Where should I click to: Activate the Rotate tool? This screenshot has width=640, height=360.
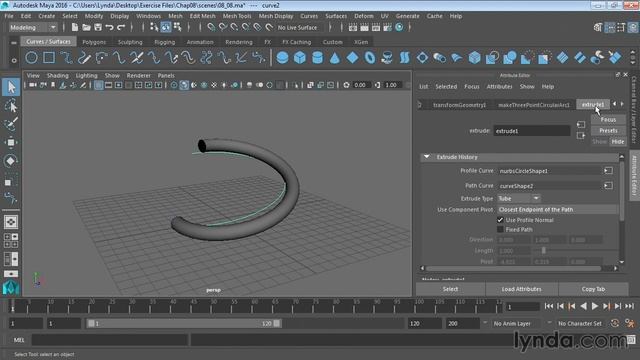click(11, 160)
